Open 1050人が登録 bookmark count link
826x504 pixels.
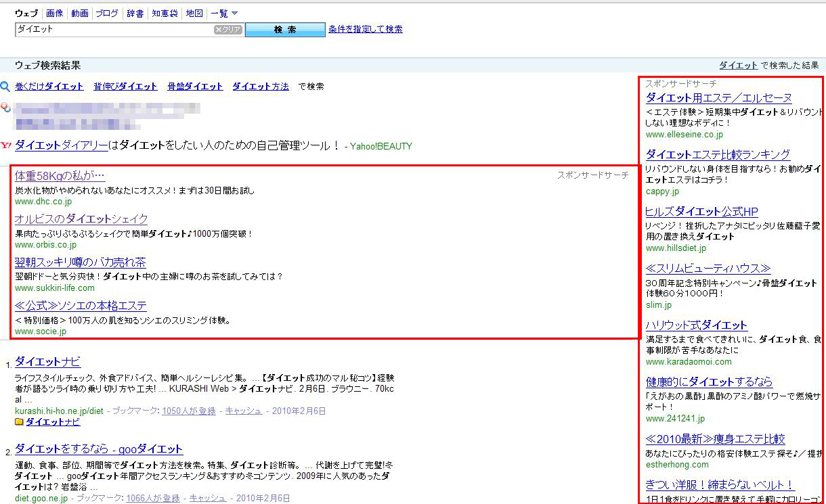[189, 411]
